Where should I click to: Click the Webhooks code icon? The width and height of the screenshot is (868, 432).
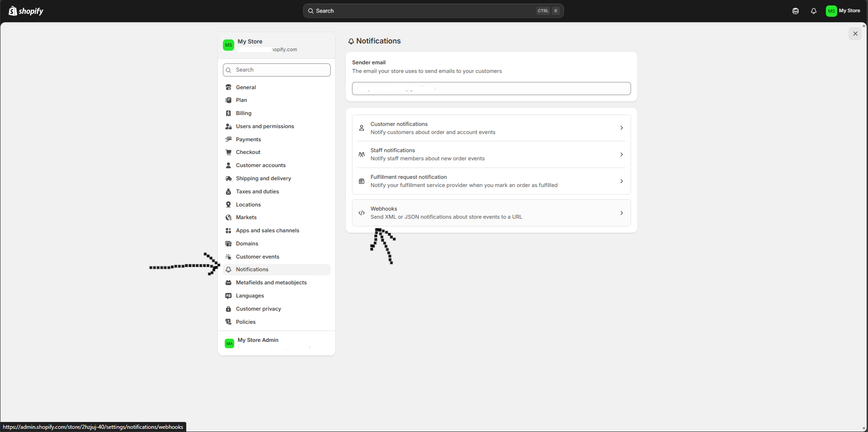click(362, 213)
